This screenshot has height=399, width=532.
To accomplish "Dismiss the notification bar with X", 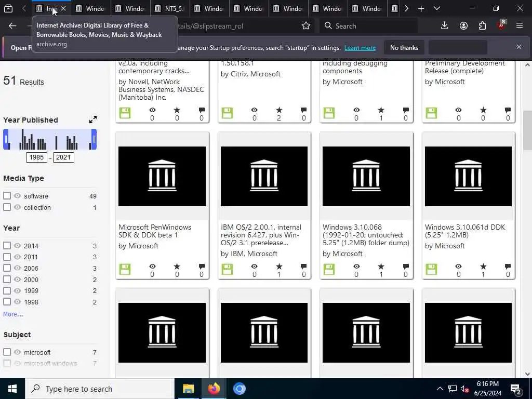I will [519, 47].
